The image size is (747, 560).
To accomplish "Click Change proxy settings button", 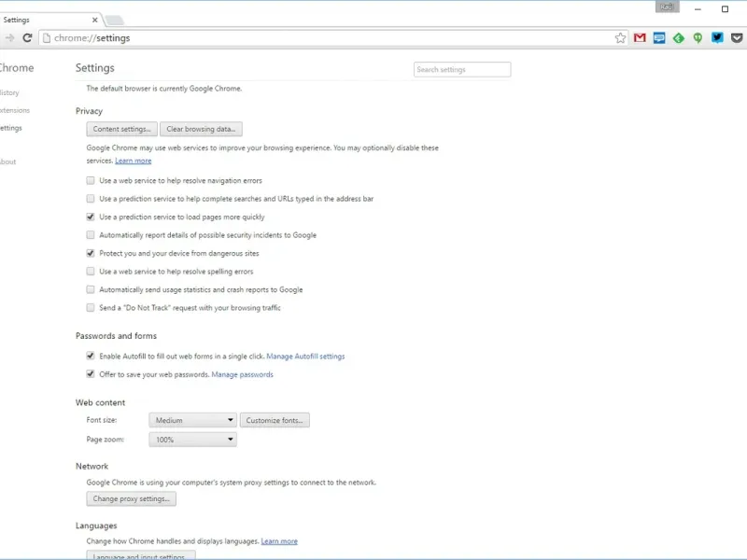I will click(x=132, y=498).
